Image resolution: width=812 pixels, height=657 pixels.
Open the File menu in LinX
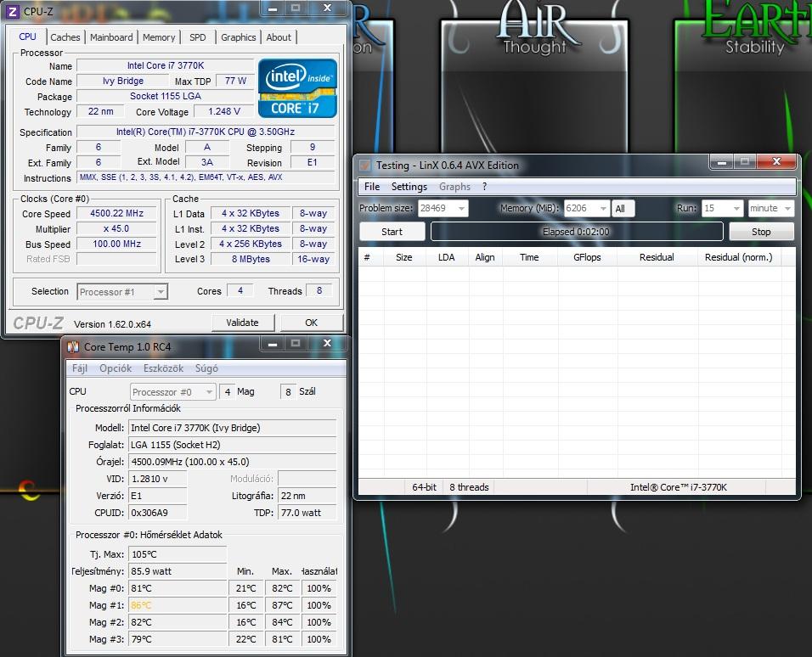[x=372, y=187]
